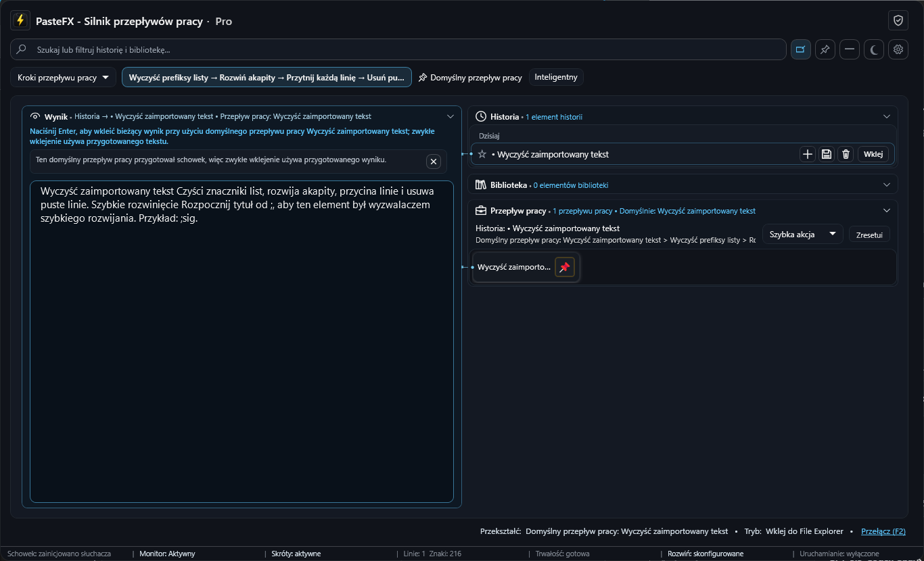Collapse the Historia panel chevron
The height and width of the screenshot is (561, 924).
887,117
